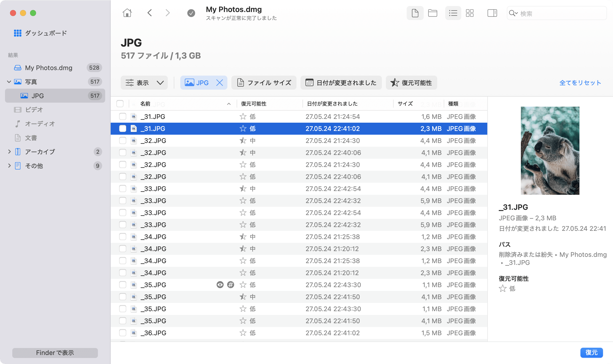Viewport: 613px width, 364px height.
Task: Navigate back with the left arrow
Action: (150, 13)
